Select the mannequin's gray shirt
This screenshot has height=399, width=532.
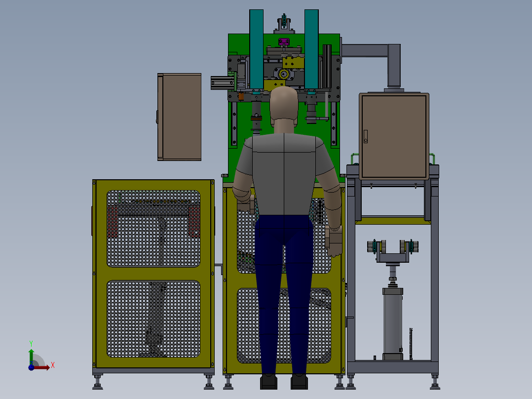(x=284, y=174)
